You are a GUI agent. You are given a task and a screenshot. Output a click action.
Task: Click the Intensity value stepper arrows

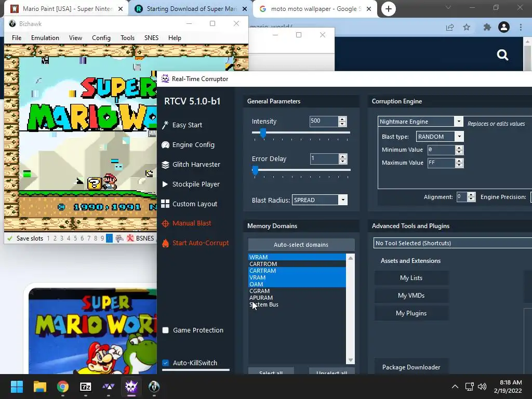tap(342, 122)
